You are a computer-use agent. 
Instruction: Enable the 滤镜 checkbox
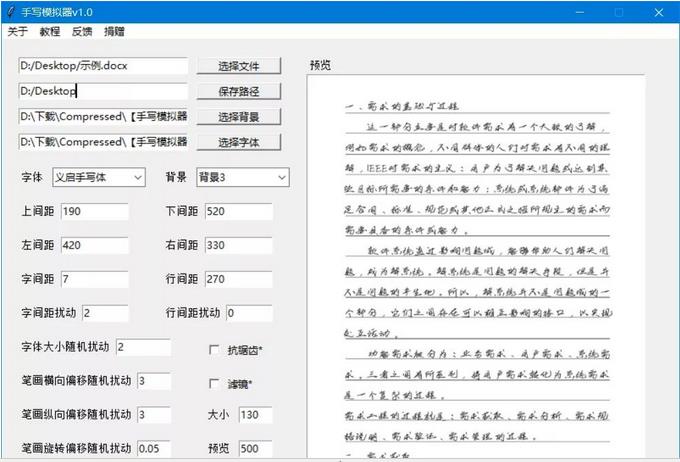point(214,384)
